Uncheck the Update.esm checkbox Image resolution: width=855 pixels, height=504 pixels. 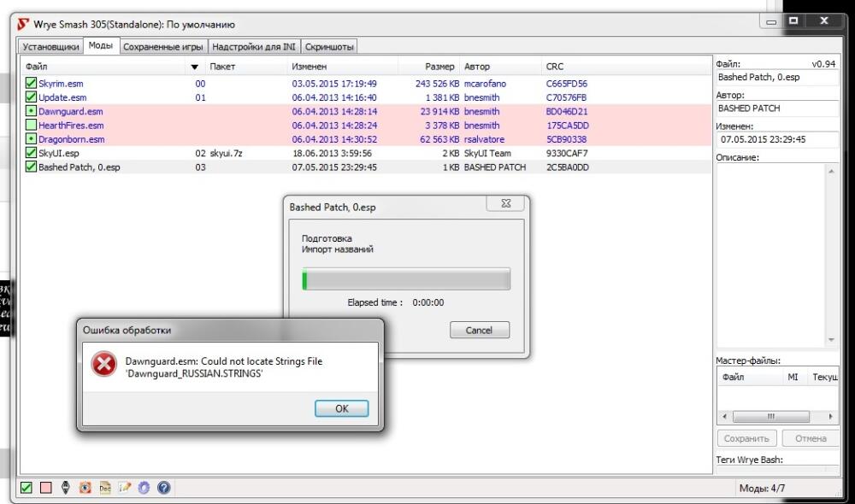(31, 97)
